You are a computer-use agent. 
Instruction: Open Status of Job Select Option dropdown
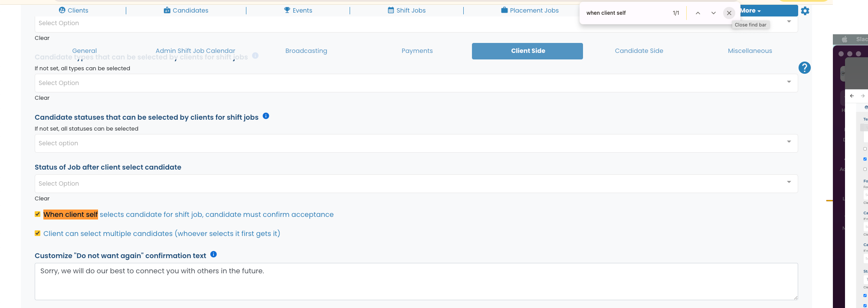point(416,183)
